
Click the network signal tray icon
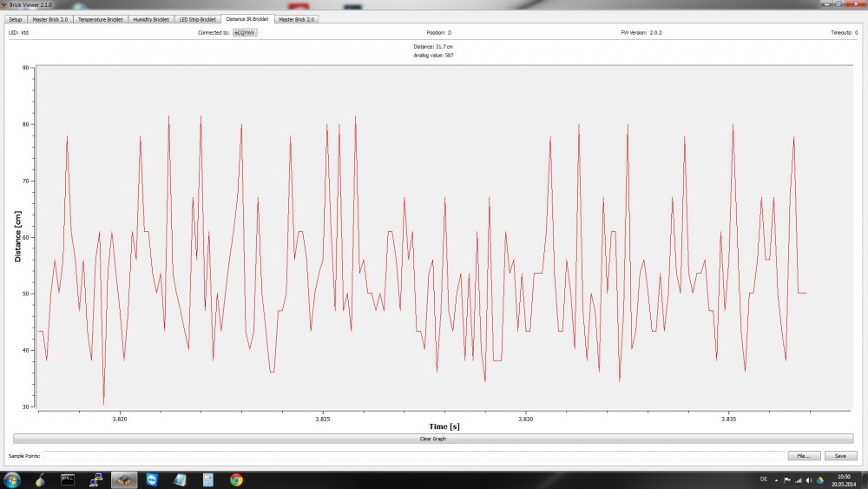[x=799, y=479]
